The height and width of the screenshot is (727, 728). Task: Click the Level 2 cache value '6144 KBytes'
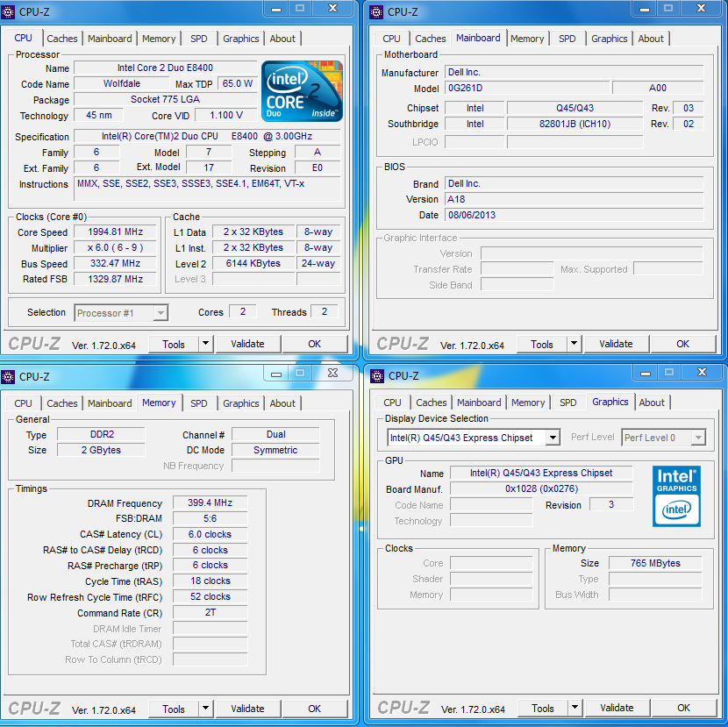pos(253,263)
